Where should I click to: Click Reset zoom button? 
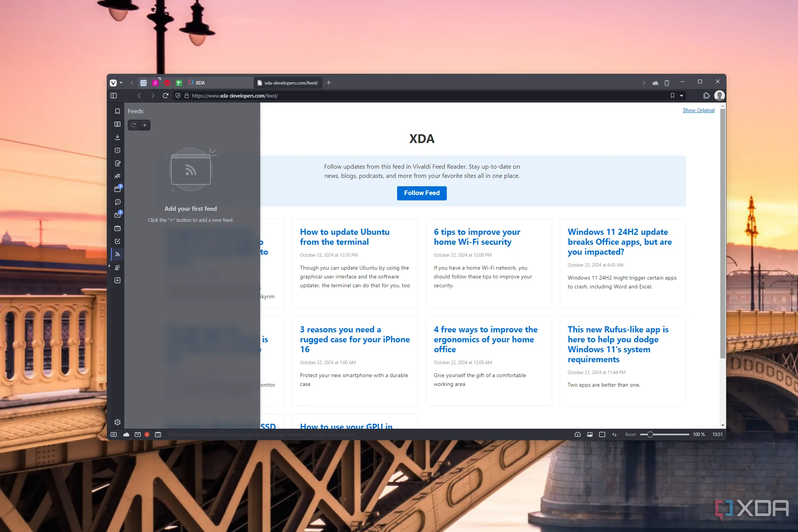coord(630,434)
